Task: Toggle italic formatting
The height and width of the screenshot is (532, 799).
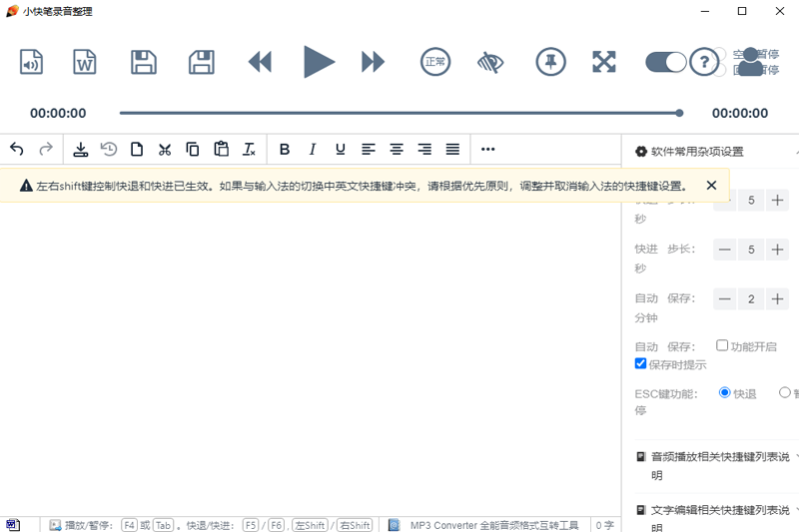Action: pyautogui.click(x=313, y=149)
